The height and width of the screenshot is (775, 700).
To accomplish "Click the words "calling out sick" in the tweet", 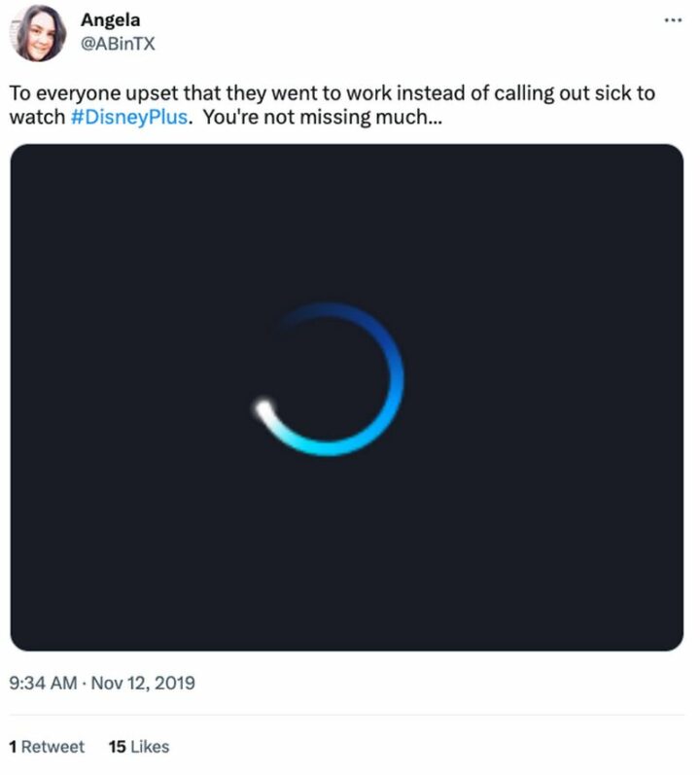I will click(559, 94).
